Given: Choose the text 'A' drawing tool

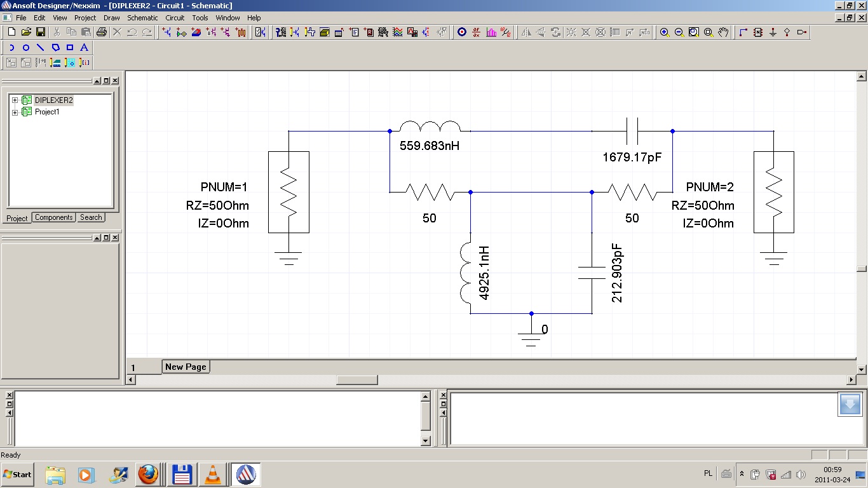Looking at the screenshot, I should (84, 48).
